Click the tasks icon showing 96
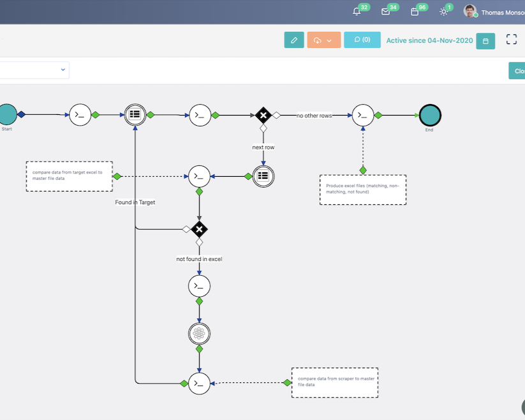This screenshot has height=420, width=525. [414, 11]
